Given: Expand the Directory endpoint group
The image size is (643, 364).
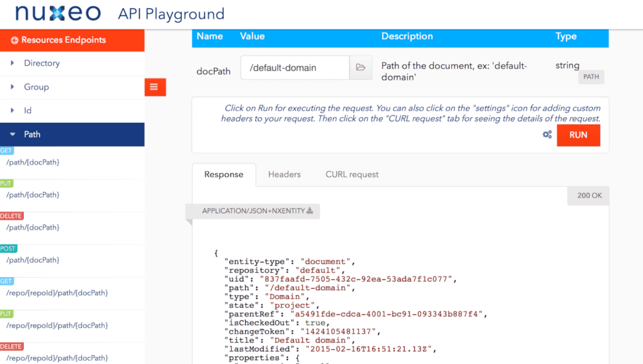Looking at the screenshot, I should (42, 63).
